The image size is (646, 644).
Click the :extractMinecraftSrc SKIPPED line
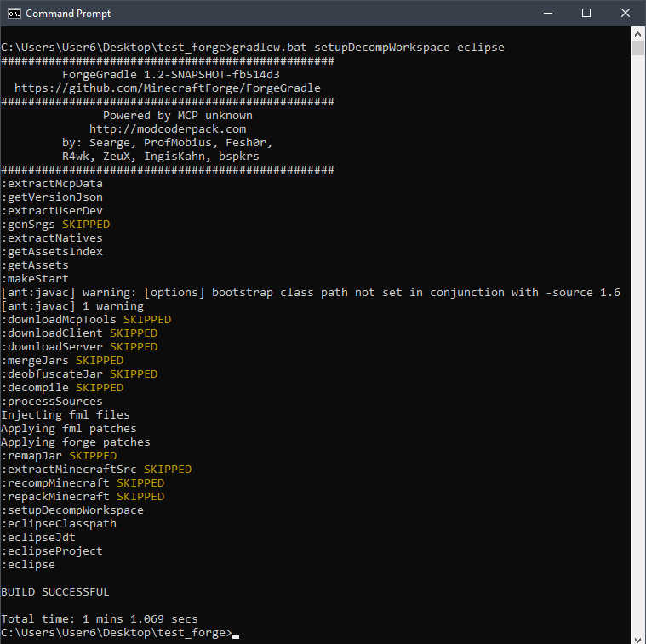(x=96, y=469)
